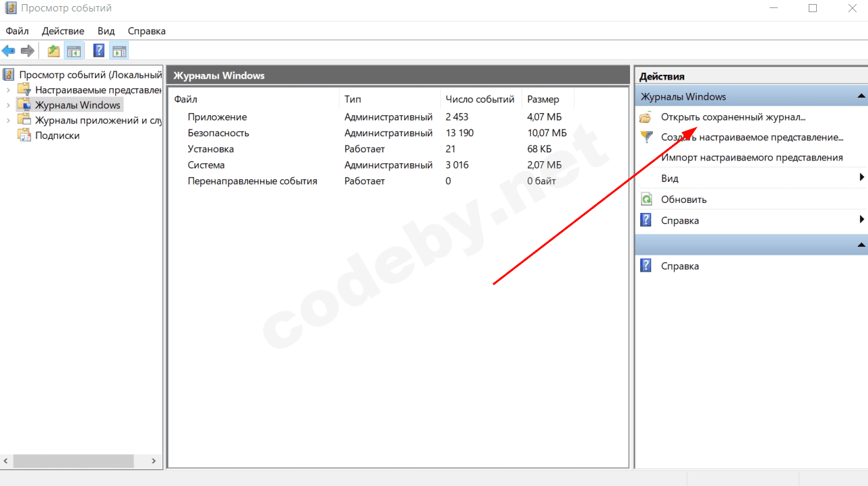
Task: Sort by the Число событий column header
Action: (x=481, y=99)
